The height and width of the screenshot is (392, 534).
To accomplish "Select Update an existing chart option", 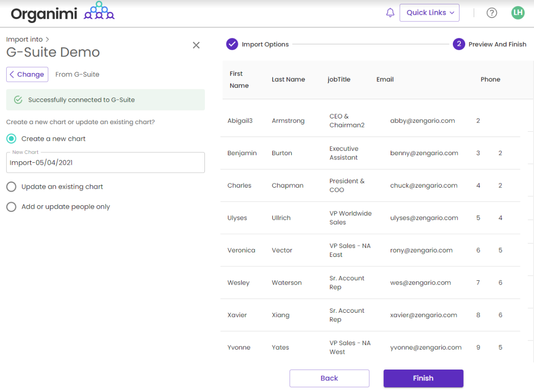I will click(x=11, y=187).
